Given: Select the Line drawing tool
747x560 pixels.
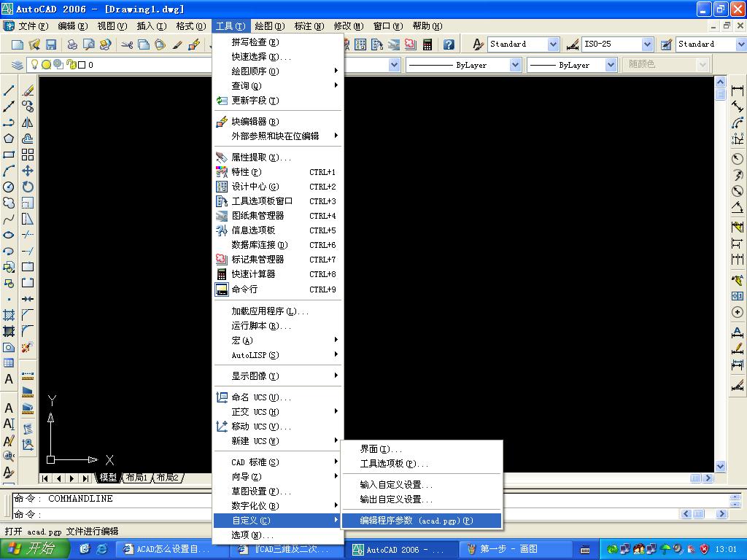Looking at the screenshot, I should [9, 89].
